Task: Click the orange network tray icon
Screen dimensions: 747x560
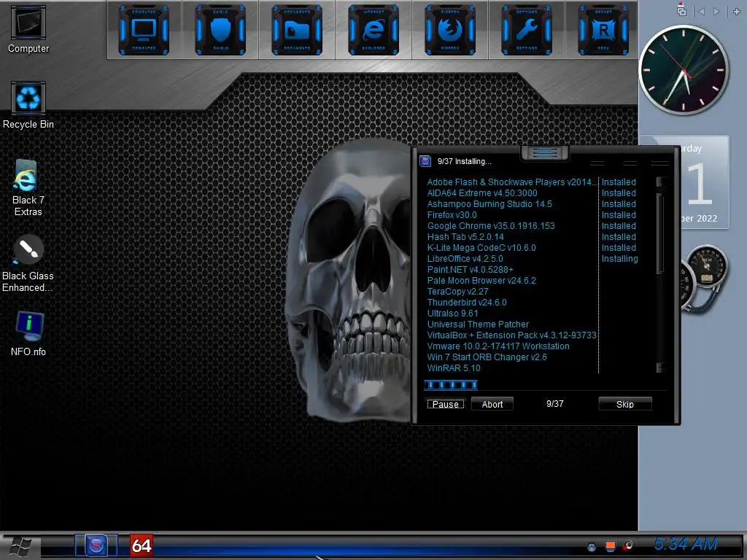Action: pos(611,546)
